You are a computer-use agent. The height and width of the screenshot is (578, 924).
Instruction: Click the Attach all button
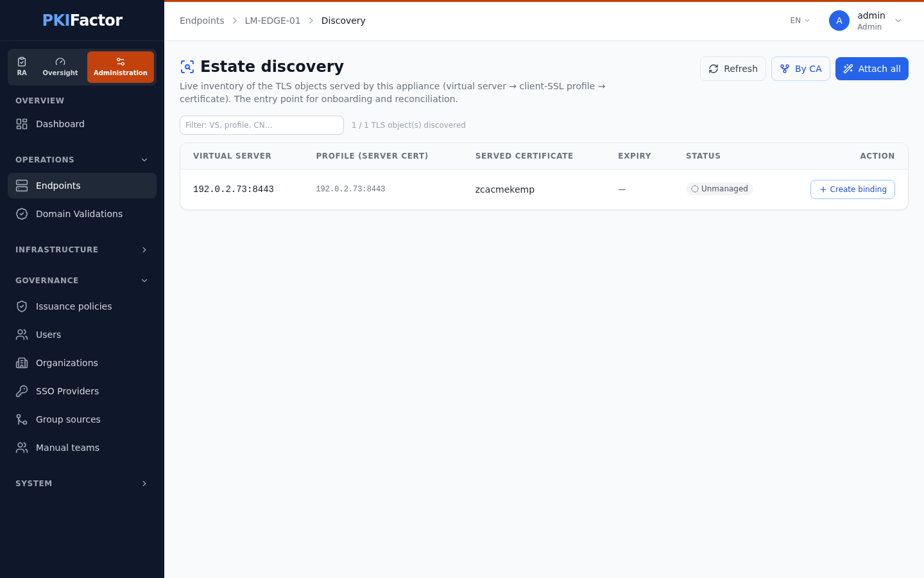tap(872, 69)
